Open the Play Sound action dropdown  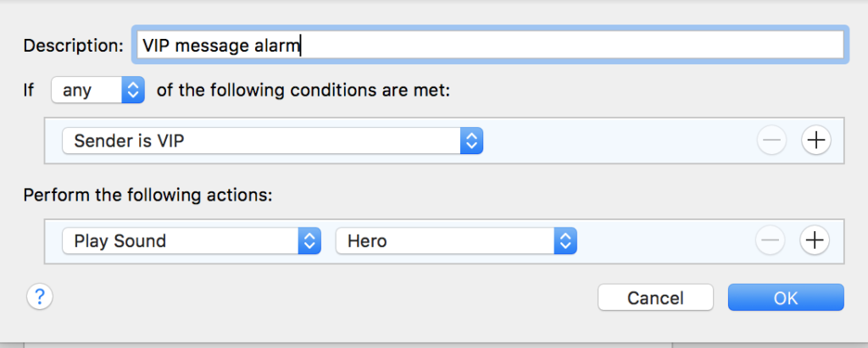(x=192, y=240)
